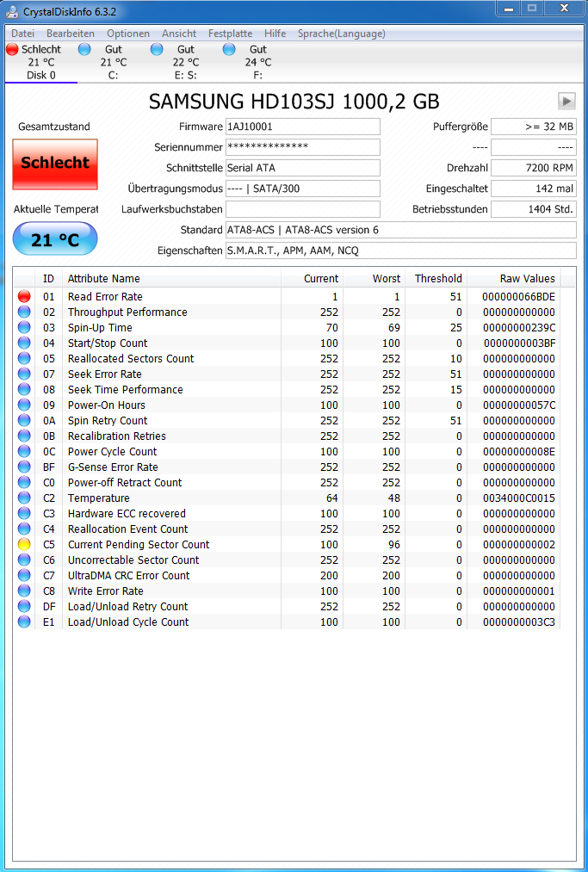Open the Optionen menu

click(x=128, y=34)
